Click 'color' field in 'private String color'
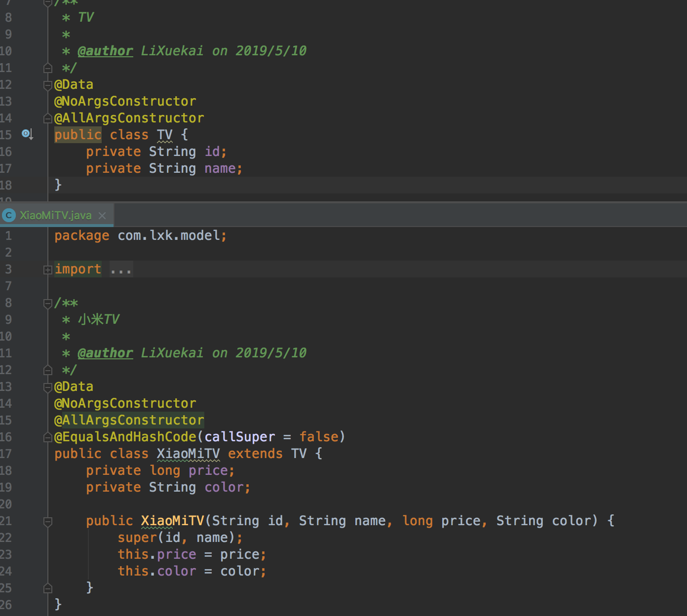687x616 pixels. (x=224, y=487)
